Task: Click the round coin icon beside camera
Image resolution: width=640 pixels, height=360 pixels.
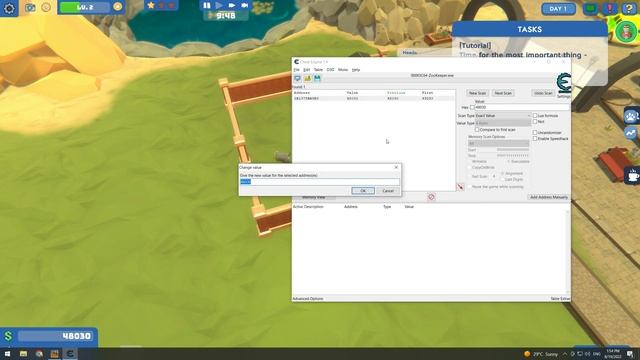Action: [x=46, y=7]
